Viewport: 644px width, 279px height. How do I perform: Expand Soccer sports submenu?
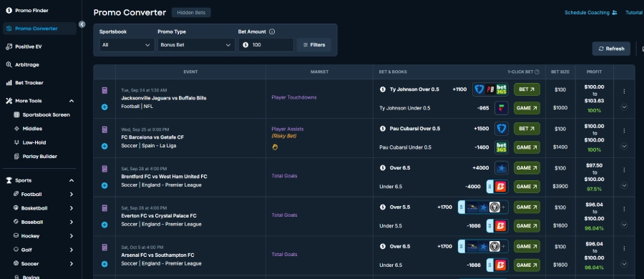tap(72, 264)
